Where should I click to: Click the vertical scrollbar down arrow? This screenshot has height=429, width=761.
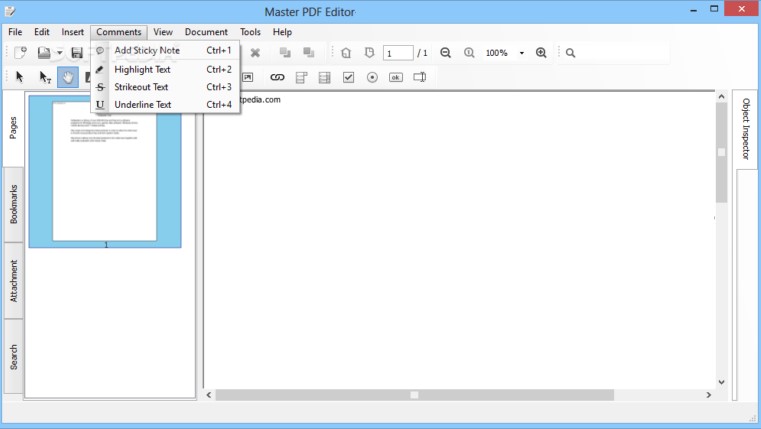point(721,382)
